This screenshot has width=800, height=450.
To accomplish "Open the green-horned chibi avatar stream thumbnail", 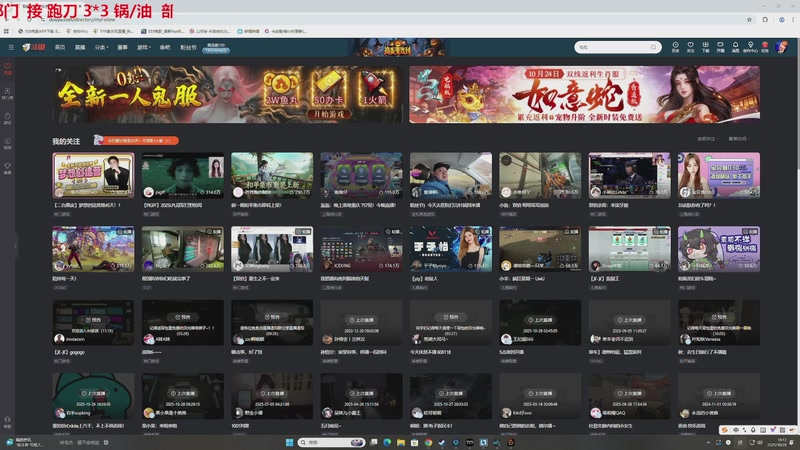I will coord(719,249).
